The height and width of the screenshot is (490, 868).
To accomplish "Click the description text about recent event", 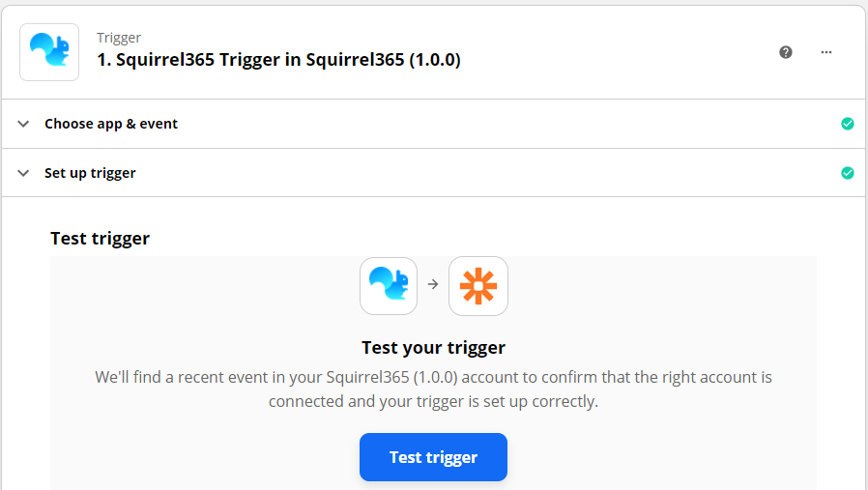I will (x=433, y=389).
